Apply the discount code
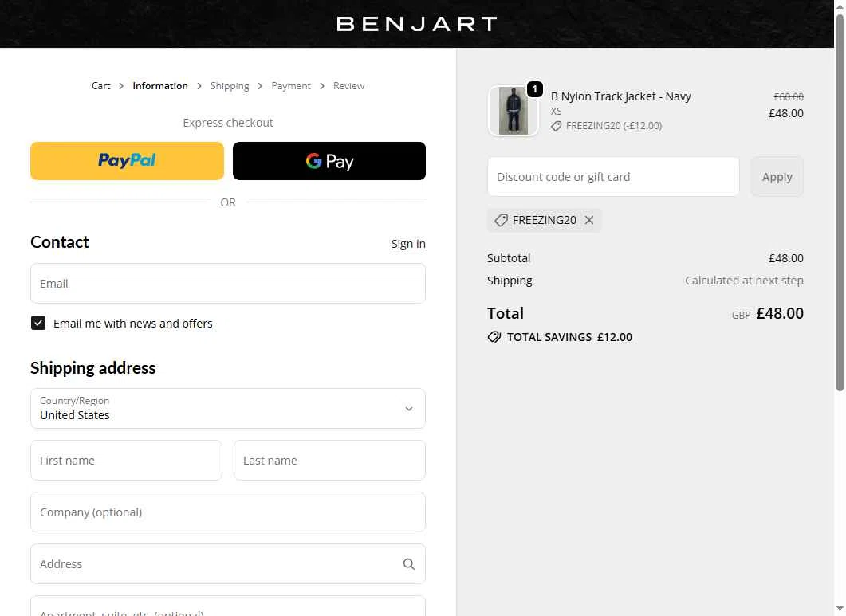This screenshot has width=846, height=616. (x=777, y=176)
